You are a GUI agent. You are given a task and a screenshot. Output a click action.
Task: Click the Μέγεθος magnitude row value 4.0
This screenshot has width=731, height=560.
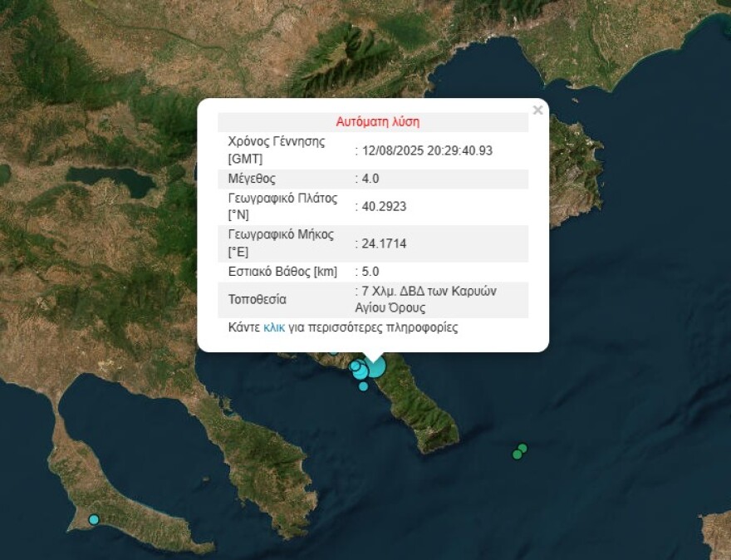(x=370, y=179)
